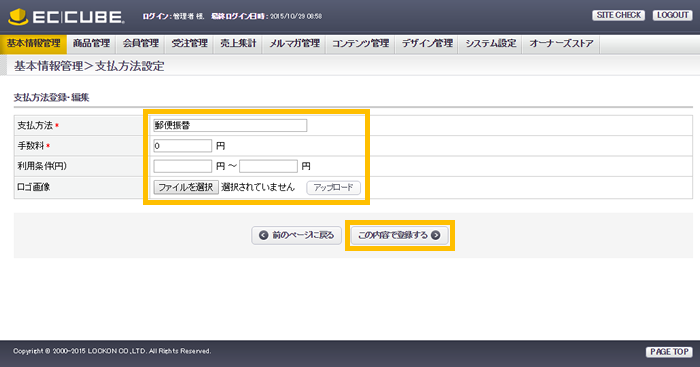
Task: Log out using the LOGOUT button
Action: click(672, 15)
